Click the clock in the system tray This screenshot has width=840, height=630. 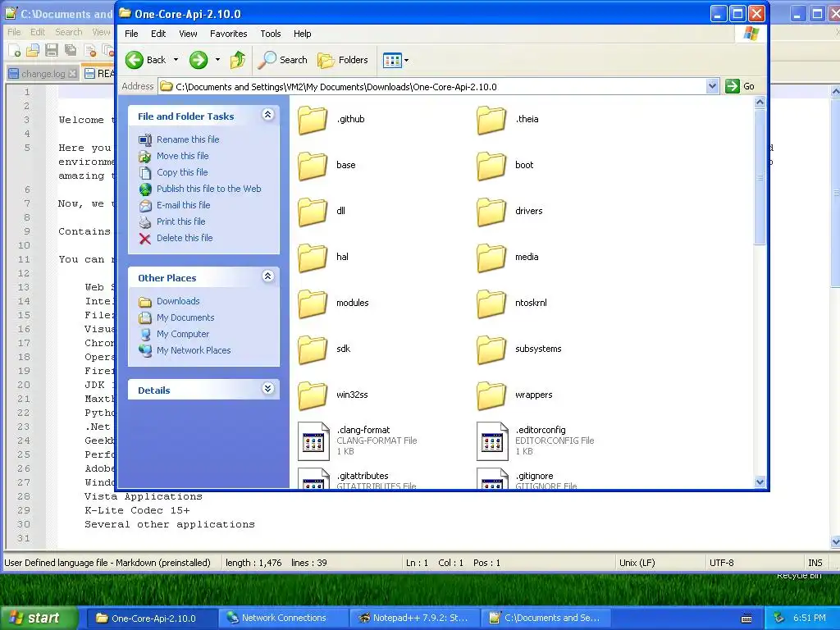(x=810, y=618)
